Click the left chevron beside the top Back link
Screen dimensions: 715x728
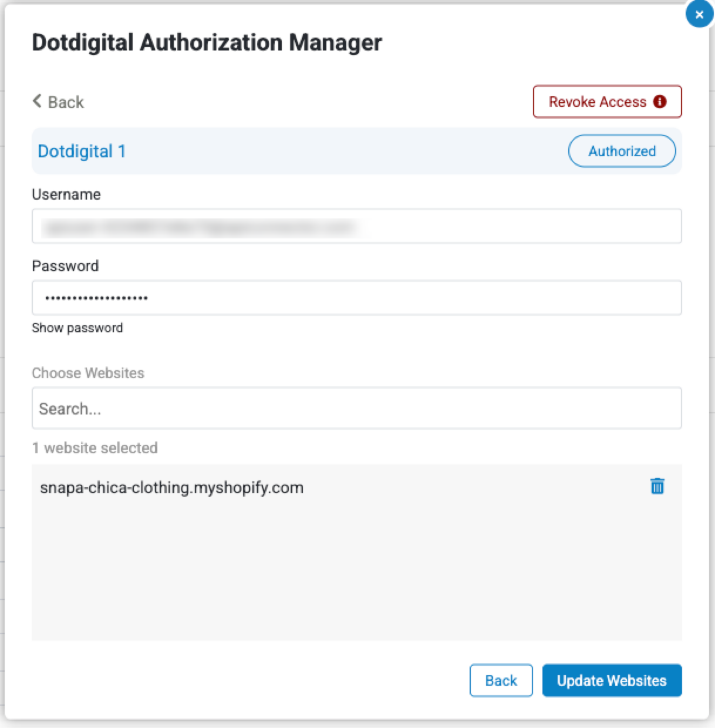coord(37,101)
